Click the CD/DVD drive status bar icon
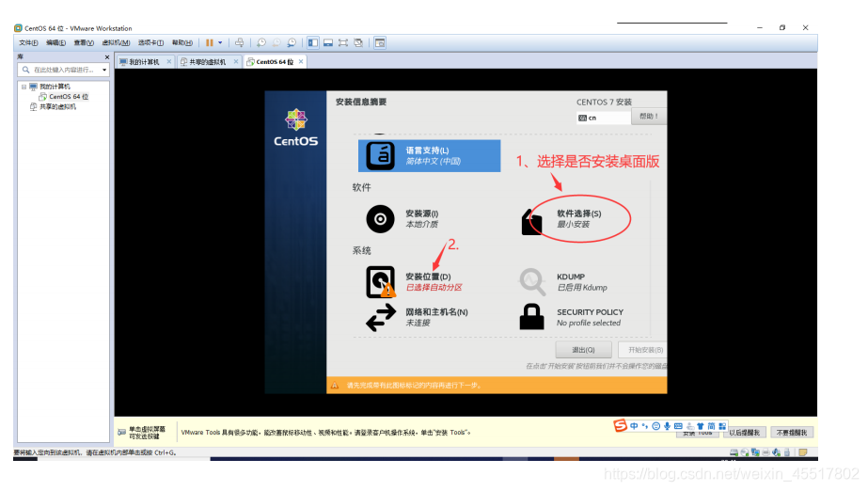 tap(745, 452)
